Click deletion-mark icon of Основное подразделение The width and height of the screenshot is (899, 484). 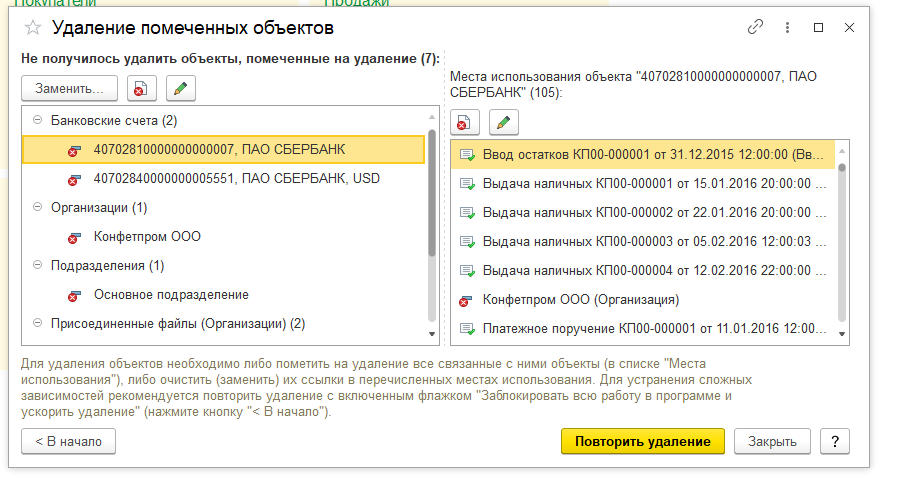tap(74, 295)
